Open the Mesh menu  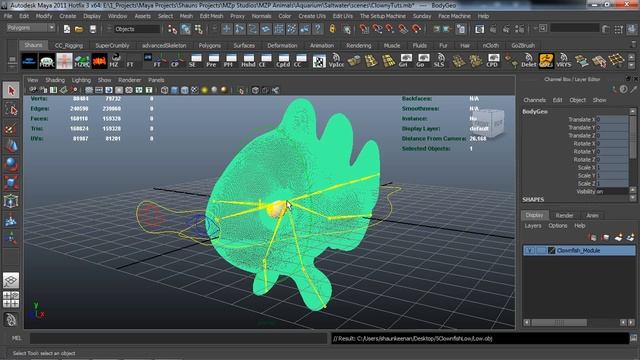[186, 16]
